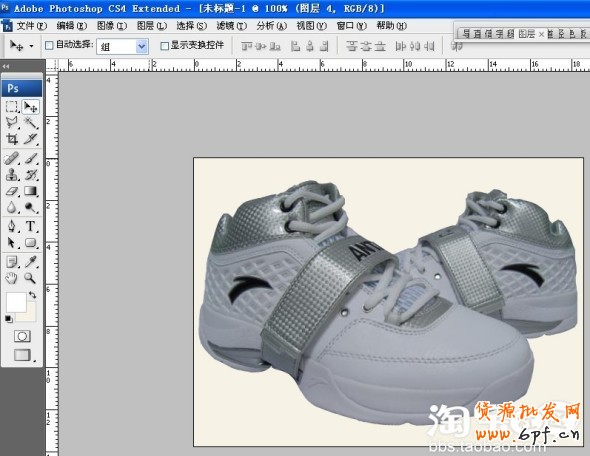Image resolution: width=590 pixels, height=456 pixels.
Task: Enable the 自动选择 checkbox
Action: click(49, 46)
